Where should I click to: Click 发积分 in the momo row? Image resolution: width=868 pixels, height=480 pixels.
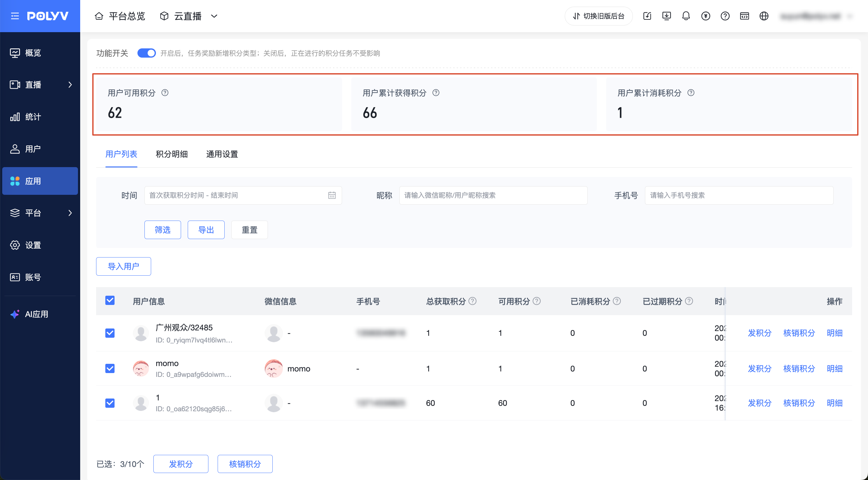click(760, 368)
